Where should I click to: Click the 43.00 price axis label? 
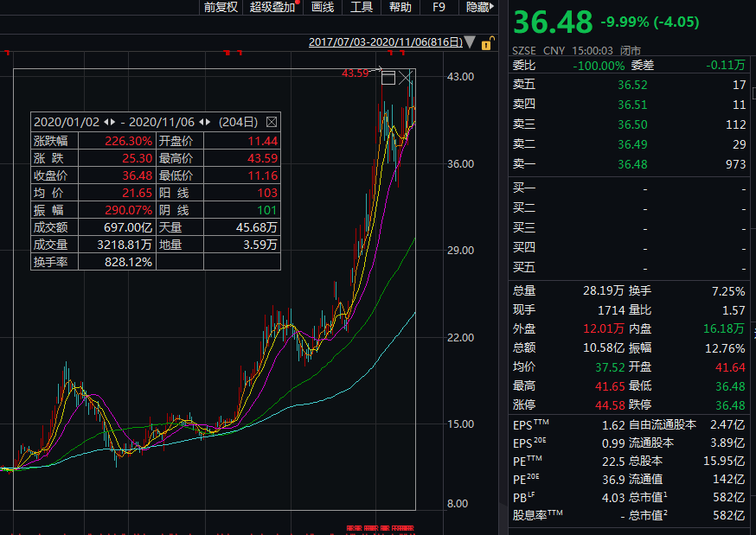point(460,77)
